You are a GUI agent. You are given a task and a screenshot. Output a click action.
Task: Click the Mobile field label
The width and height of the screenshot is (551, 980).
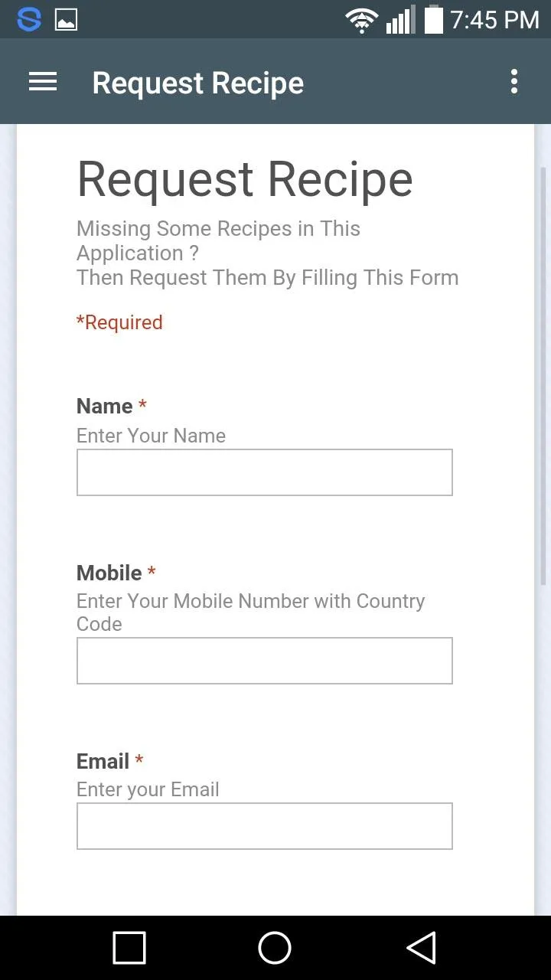[109, 573]
